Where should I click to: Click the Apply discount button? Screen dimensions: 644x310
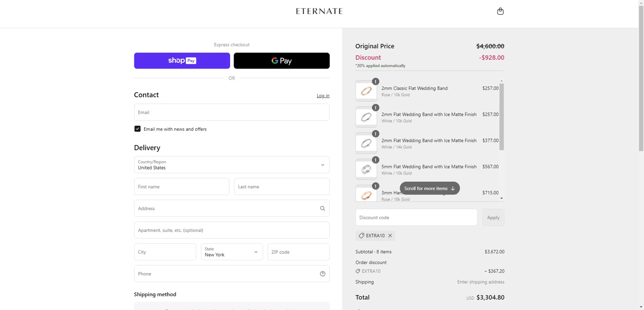(x=493, y=217)
